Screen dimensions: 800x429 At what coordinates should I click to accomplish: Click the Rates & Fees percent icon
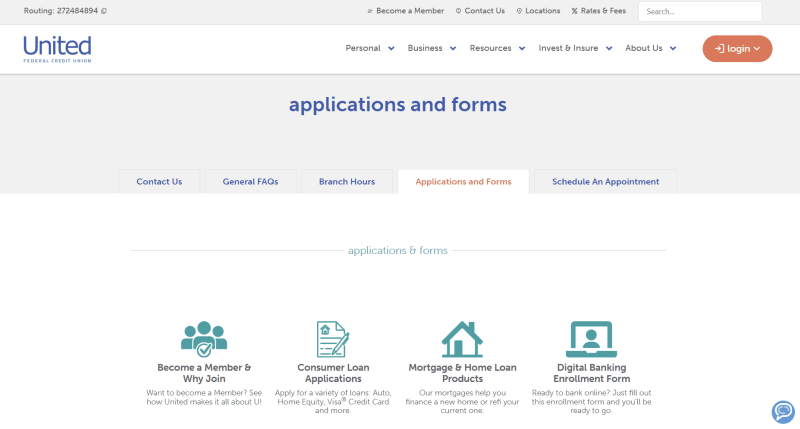[x=574, y=11]
